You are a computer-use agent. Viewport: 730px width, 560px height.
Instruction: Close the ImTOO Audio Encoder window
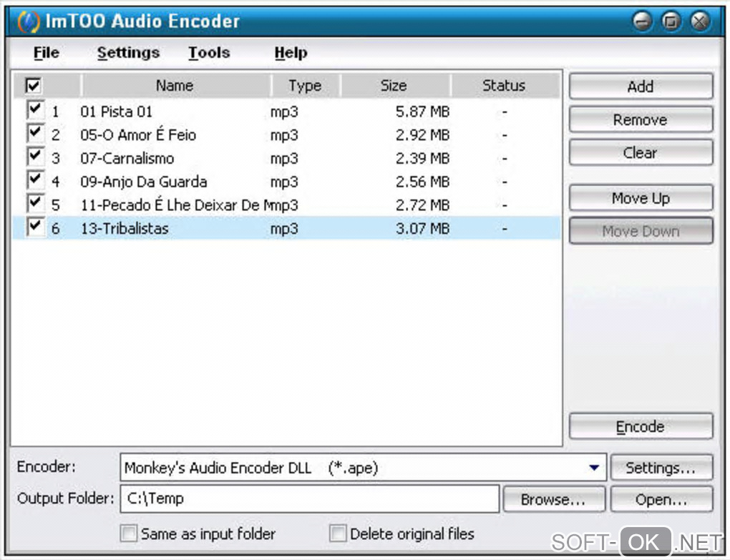(700, 21)
